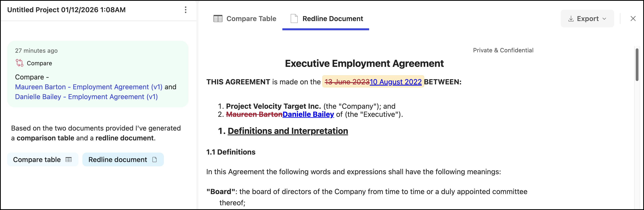Click the inserted name Danielle Bailey

click(308, 114)
